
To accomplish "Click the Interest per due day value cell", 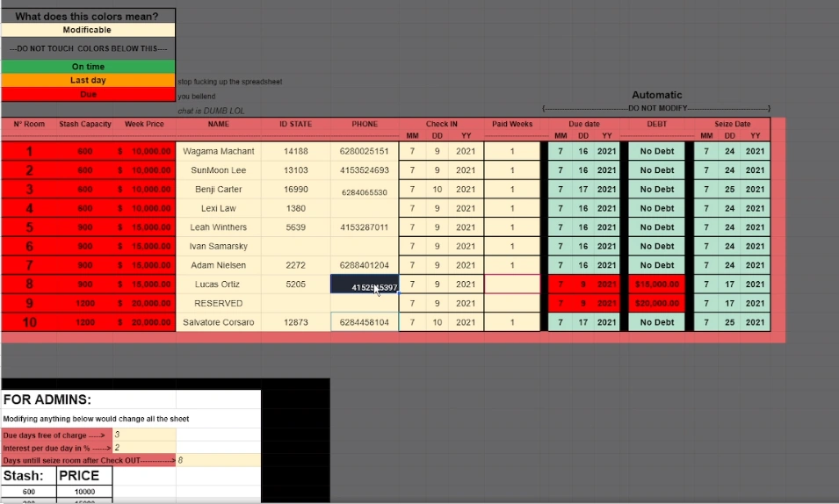I will click(x=144, y=448).
